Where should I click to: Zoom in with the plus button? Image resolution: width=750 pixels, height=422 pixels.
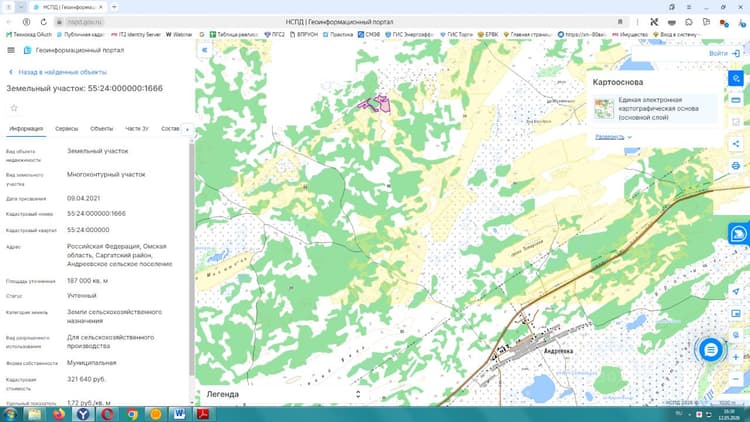pyautogui.click(x=736, y=357)
